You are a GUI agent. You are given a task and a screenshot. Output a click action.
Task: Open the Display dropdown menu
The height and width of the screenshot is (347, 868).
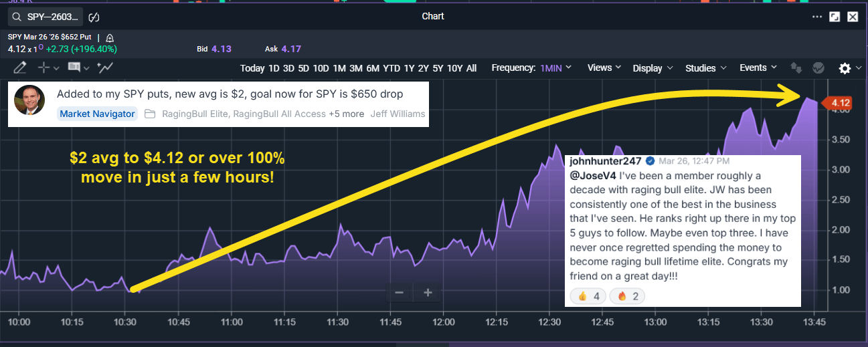pyautogui.click(x=653, y=68)
